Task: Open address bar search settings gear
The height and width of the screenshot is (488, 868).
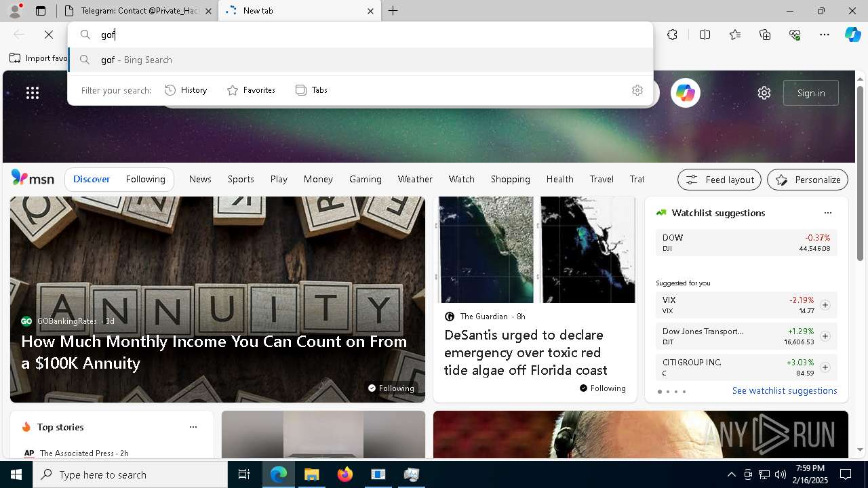Action: [637, 90]
